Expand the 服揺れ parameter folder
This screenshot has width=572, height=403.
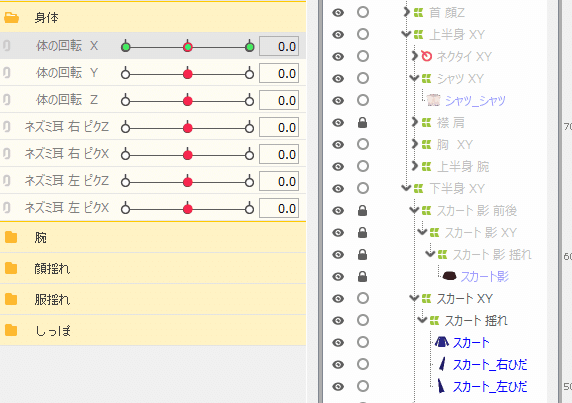click(11, 299)
